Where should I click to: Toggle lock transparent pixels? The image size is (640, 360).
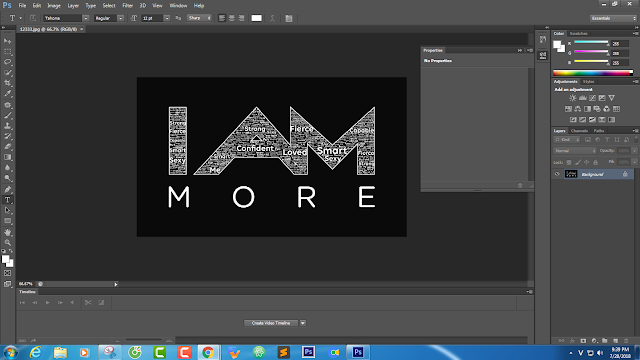569,162
